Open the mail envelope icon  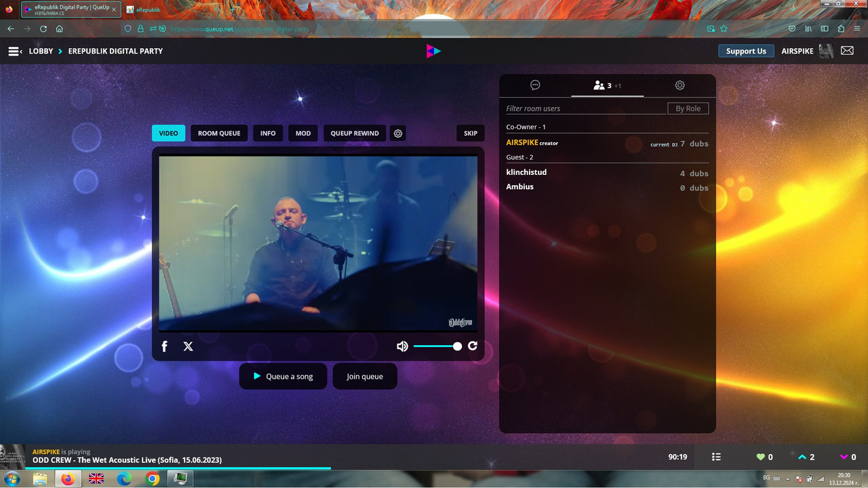[x=847, y=51]
